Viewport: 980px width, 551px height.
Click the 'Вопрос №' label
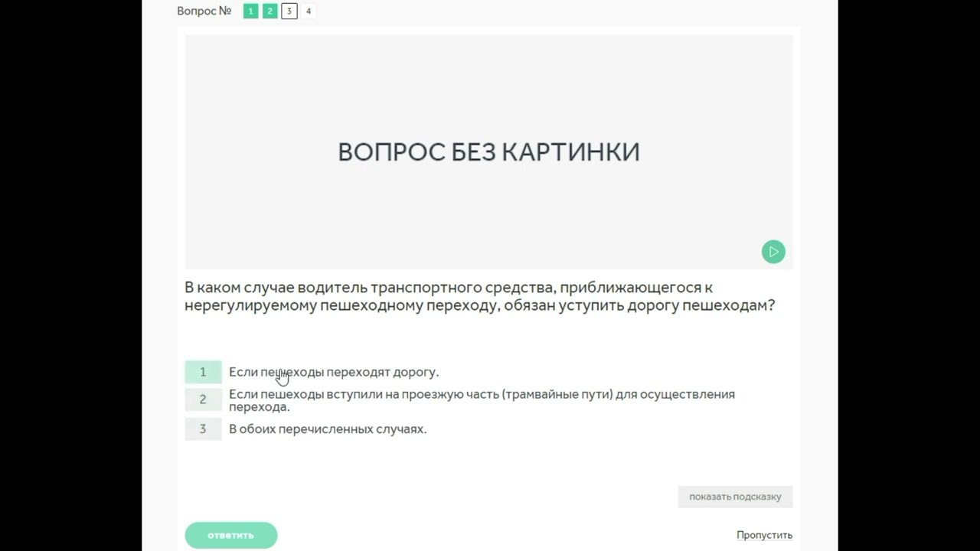[x=204, y=11]
